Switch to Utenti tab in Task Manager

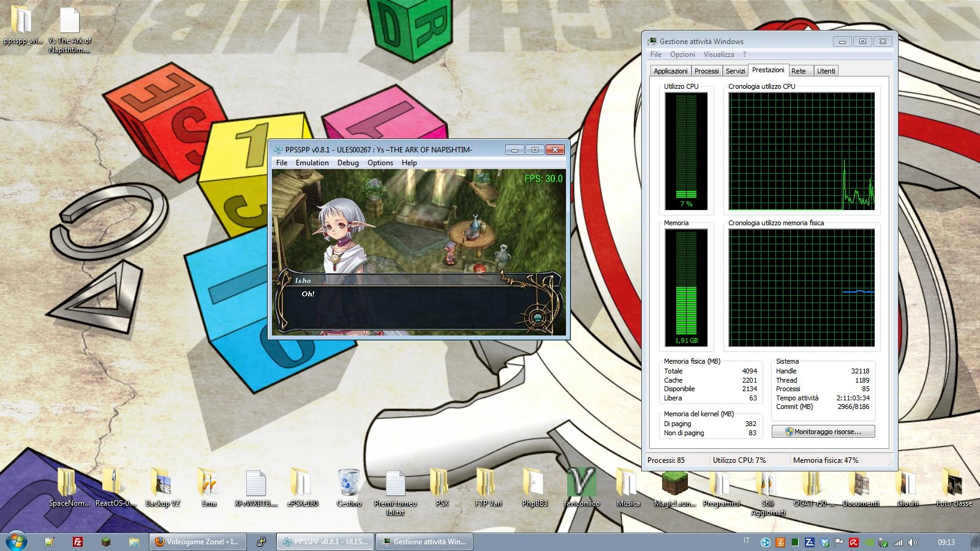click(x=826, y=71)
